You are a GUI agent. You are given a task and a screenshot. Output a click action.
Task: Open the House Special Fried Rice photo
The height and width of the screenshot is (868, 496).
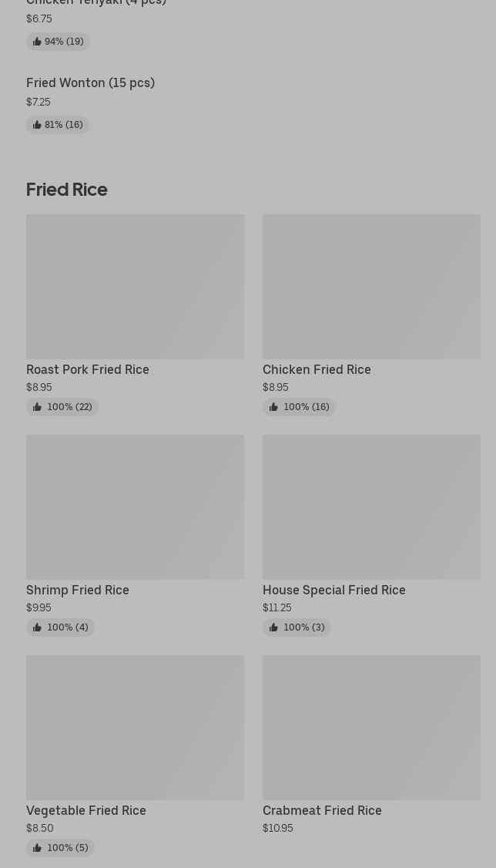click(x=371, y=507)
